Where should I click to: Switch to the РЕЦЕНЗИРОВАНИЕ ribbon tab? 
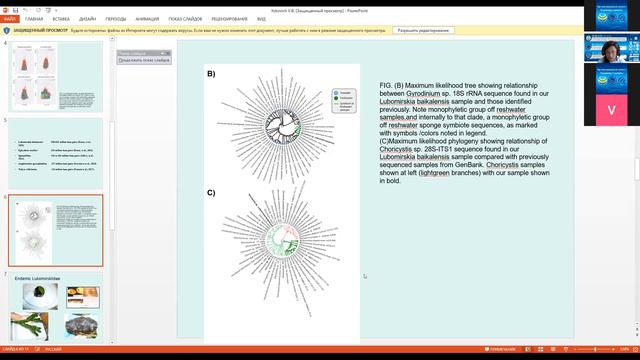point(229,19)
